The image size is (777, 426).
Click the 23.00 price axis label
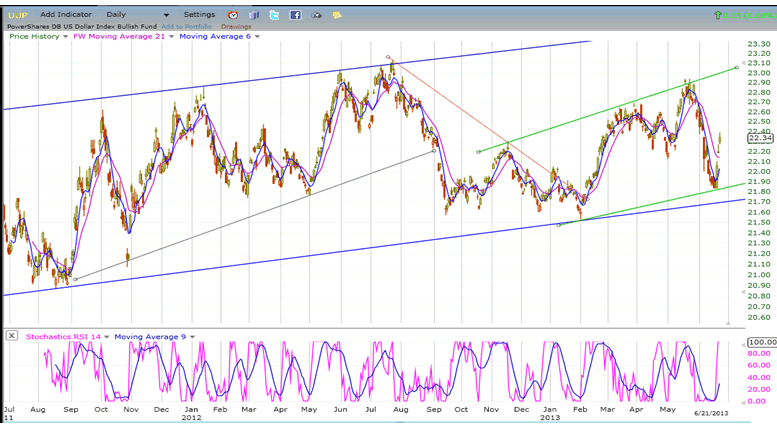(x=759, y=73)
